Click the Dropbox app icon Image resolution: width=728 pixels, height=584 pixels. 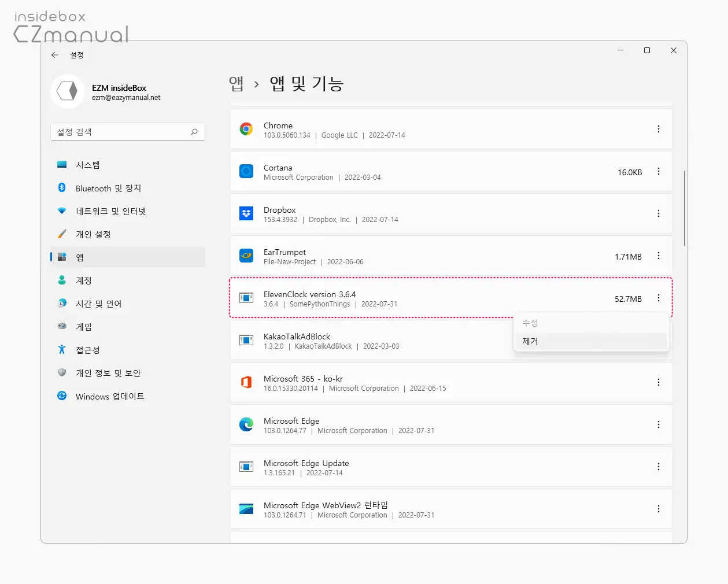246,214
